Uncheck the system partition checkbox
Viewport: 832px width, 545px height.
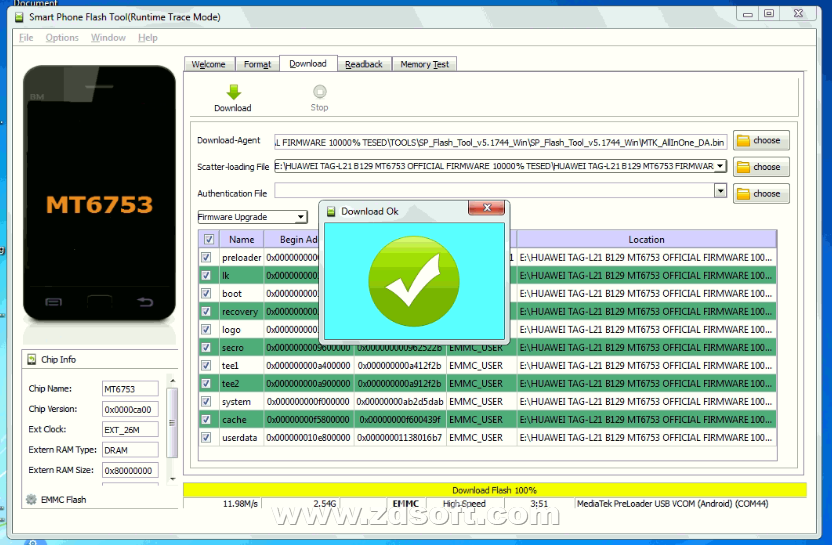pyautogui.click(x=206, y=401)
